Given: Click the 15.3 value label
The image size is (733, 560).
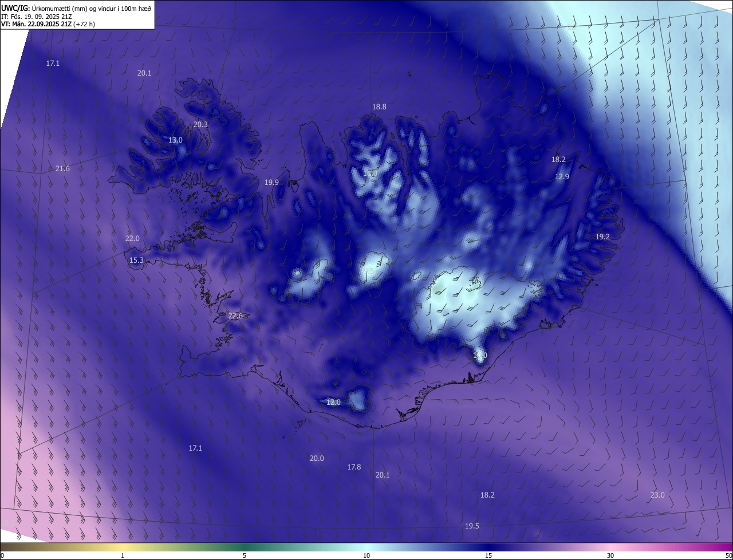Looking at the screenshot, I should coord(136,260).
